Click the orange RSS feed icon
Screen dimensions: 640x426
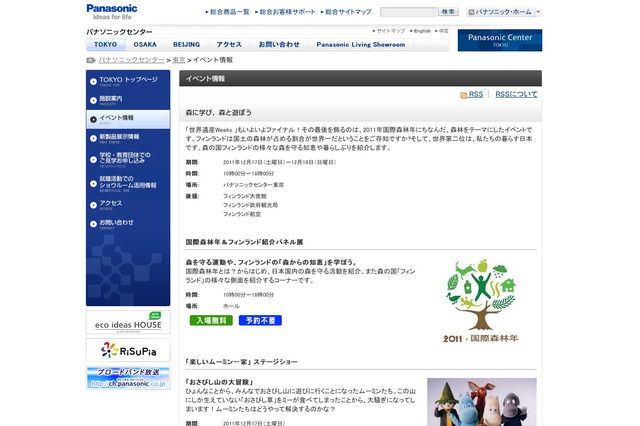(463, 95)
